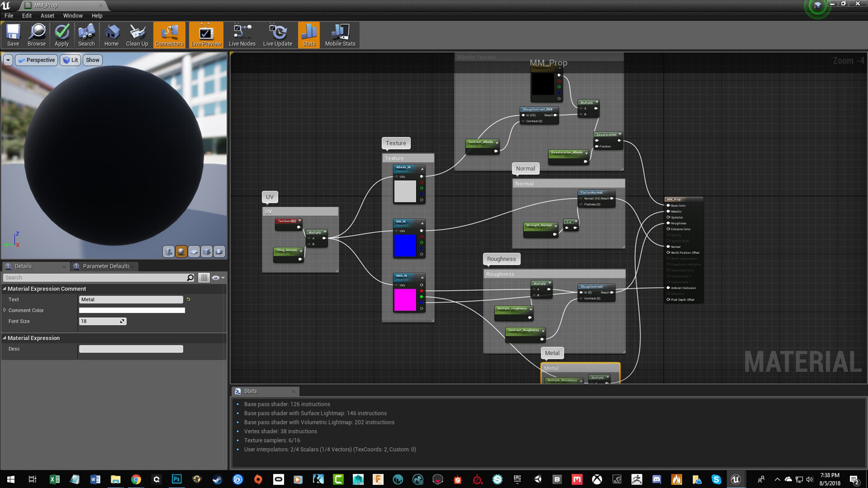Set preview mesh to cylinder
This screenshot has height=488, width=868.
click(x=169, y=252)
